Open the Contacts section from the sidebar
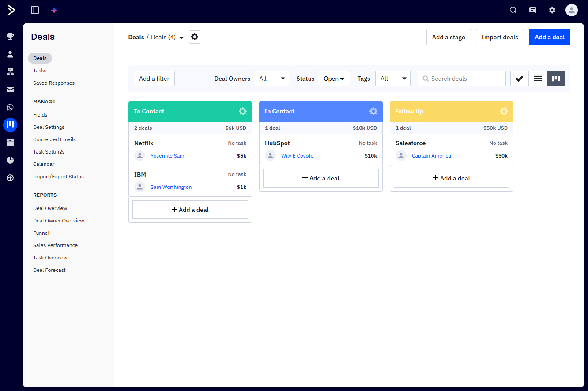Image resolution: width=588 pixels, height=391 pixels. 10,54
